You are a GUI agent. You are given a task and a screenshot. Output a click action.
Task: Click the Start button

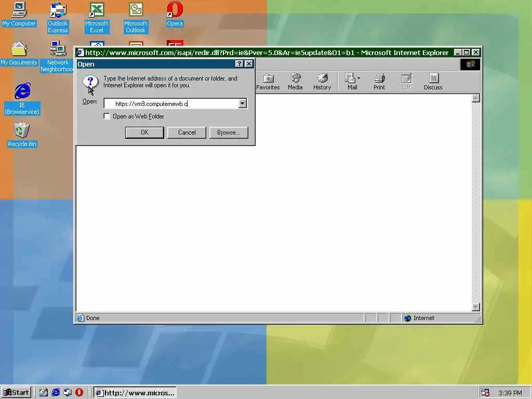[x=16, y=393]
